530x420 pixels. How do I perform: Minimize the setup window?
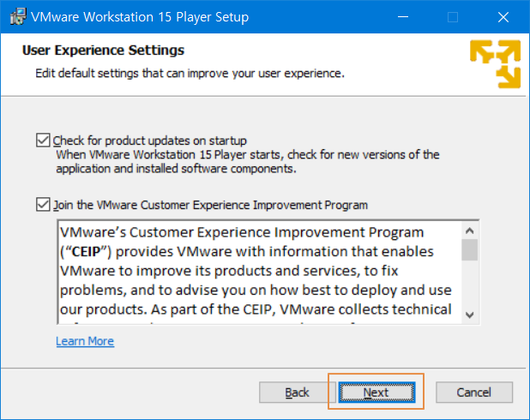pos(403,17)
